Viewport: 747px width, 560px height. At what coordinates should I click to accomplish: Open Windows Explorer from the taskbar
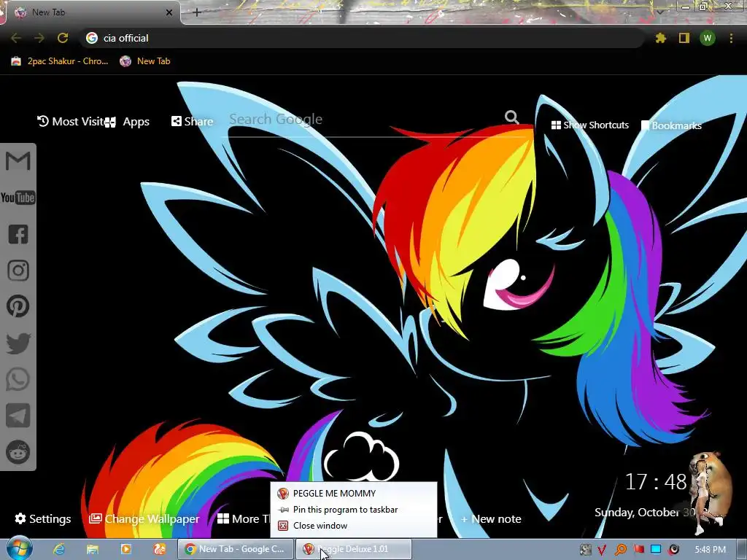pyautogui.click(x=93, y=549)
